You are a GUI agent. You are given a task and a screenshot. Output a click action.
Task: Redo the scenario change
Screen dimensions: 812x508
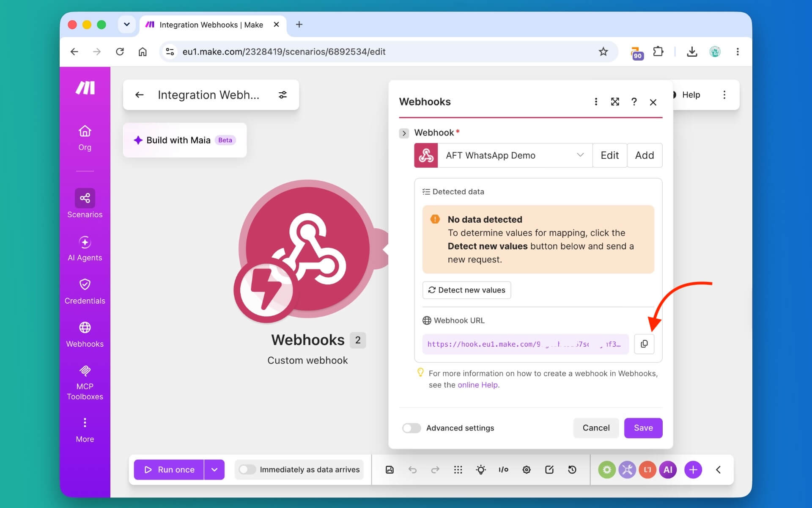tap(435, 469)
